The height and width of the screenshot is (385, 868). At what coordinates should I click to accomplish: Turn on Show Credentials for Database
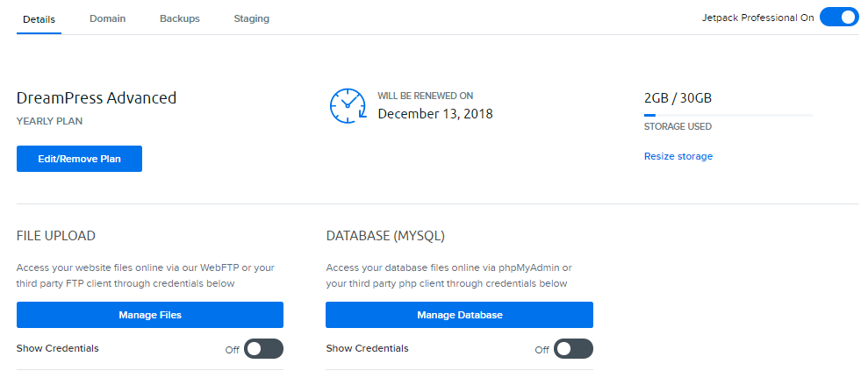573,349
